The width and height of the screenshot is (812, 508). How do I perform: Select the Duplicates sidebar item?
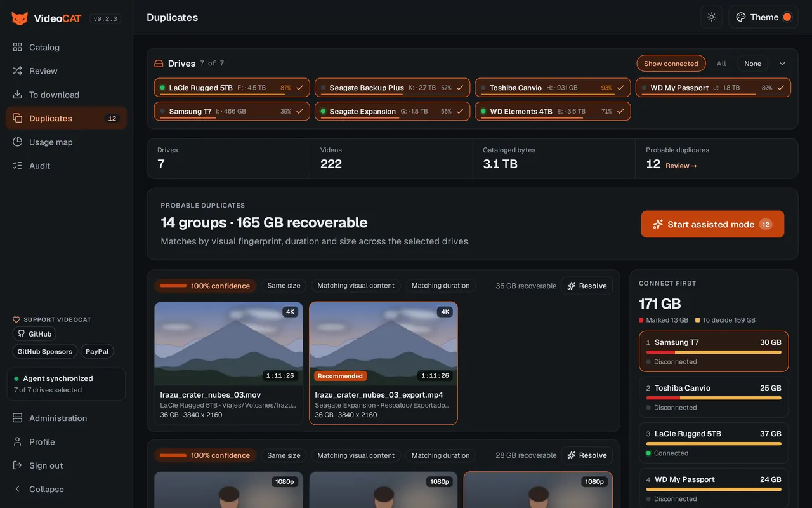point(67,118)
